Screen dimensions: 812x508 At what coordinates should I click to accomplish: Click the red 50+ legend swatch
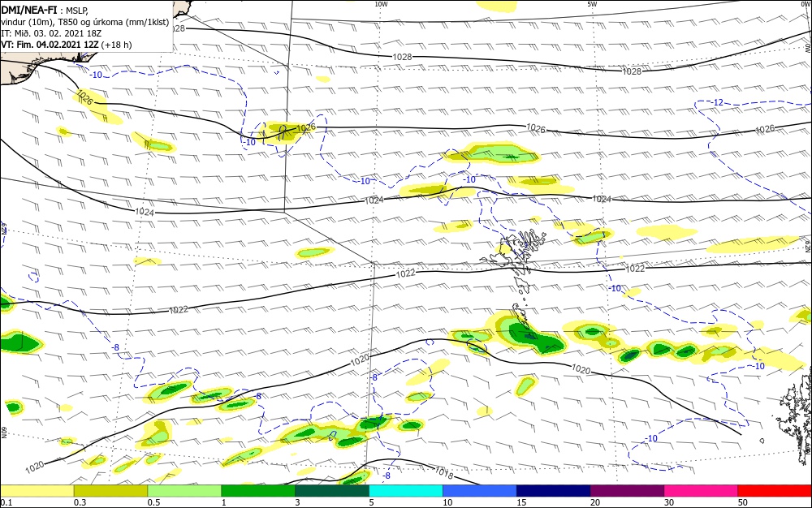click(775, 491)
